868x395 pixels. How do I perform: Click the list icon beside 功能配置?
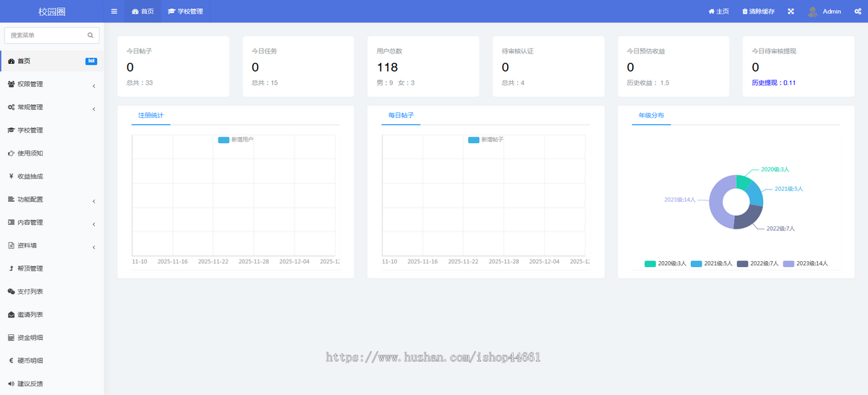11,200
